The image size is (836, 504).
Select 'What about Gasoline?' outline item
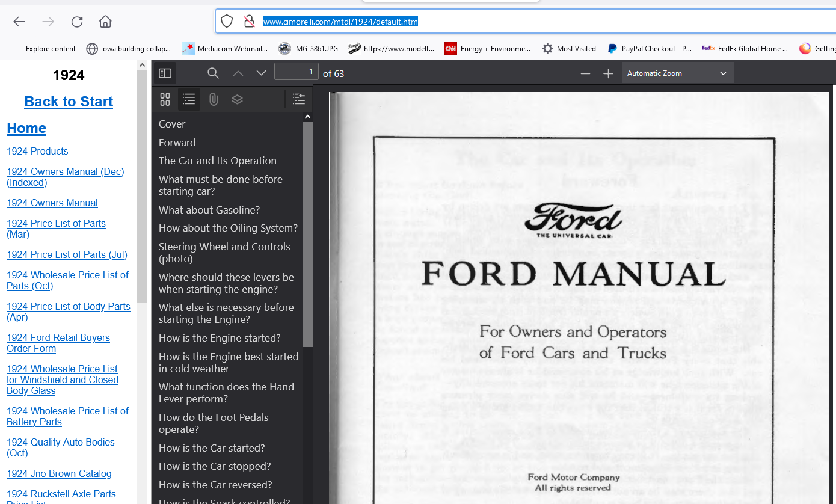pos(209,210)
